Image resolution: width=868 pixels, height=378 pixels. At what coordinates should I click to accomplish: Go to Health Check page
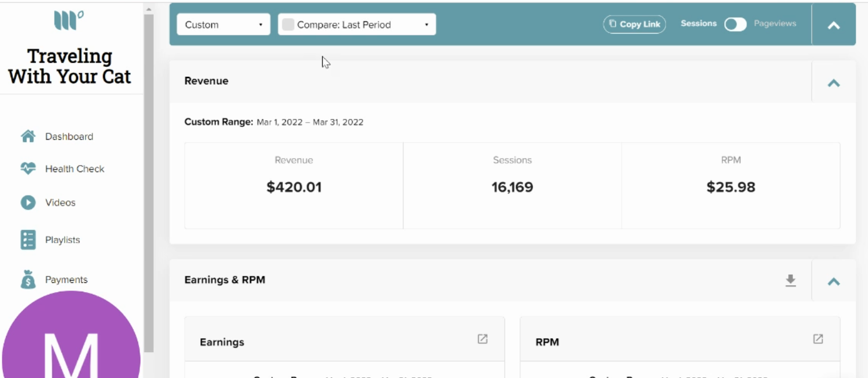(x=75, y=168)
